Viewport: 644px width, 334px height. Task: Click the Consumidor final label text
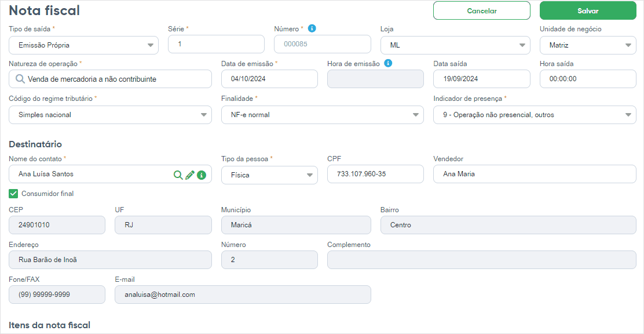(47, 193)
